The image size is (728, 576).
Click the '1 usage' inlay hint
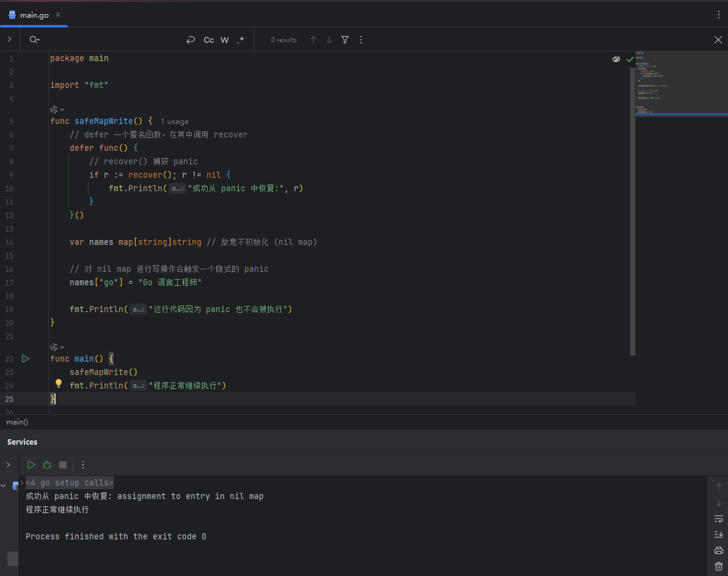[175, 121]
